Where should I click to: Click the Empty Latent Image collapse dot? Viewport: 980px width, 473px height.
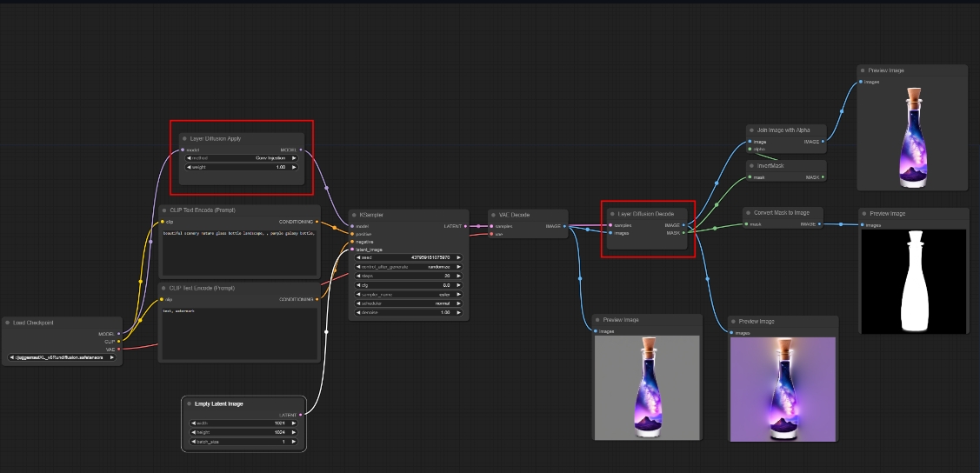(188, 403)
